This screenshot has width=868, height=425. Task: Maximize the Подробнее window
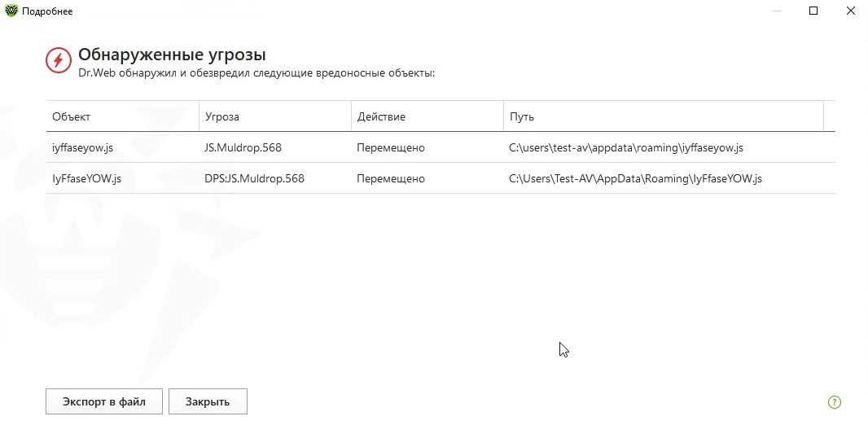813,11
